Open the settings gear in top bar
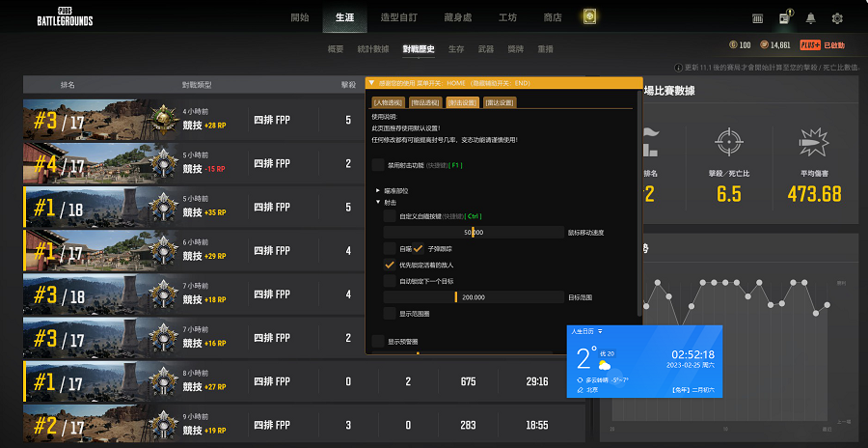868x448 pixels. (837, 18)
